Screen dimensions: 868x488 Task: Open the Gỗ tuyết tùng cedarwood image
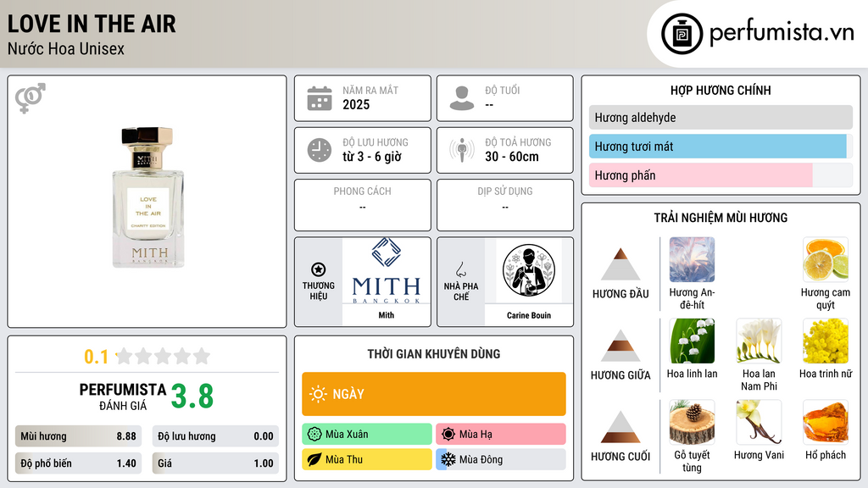692,423
